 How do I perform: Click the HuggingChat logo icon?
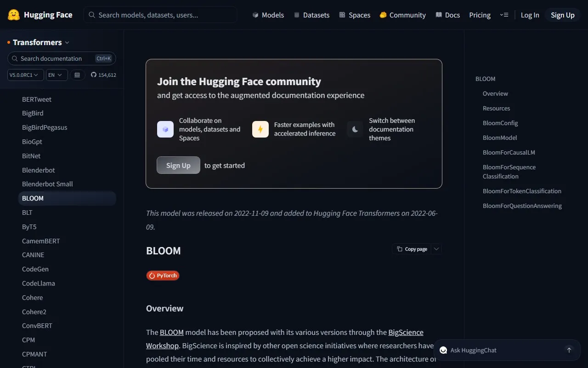click(x=443, y=350)
